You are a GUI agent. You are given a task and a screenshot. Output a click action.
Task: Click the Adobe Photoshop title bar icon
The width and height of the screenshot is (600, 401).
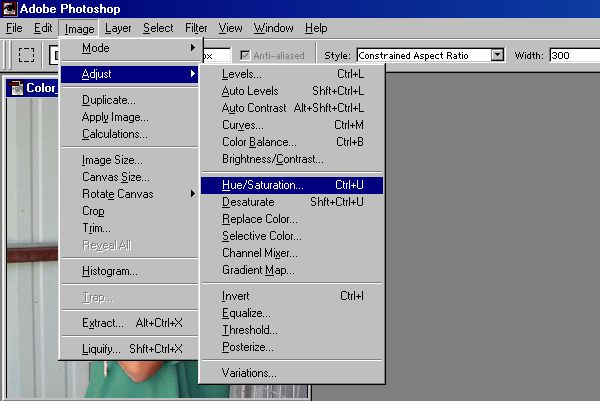(10, 9)
